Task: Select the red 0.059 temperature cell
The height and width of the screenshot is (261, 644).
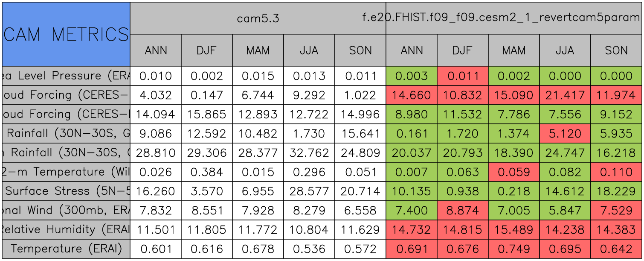Action: pyautogui.click(x=513, y=172)
